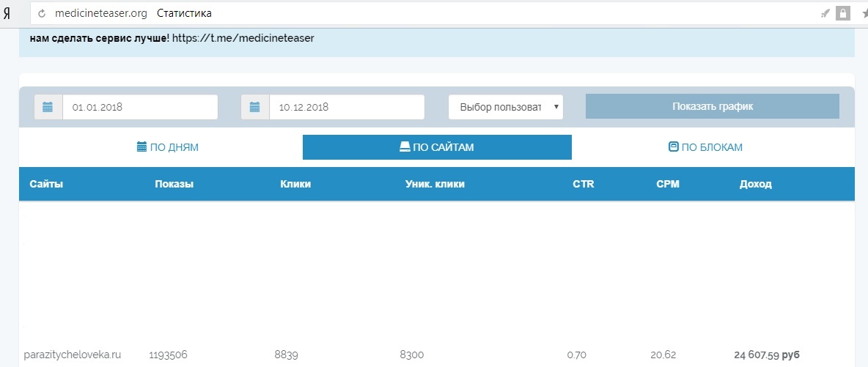Screen dimensions: 868x367
Task: Click the CTR value 0.70
Action: point(576,355)
